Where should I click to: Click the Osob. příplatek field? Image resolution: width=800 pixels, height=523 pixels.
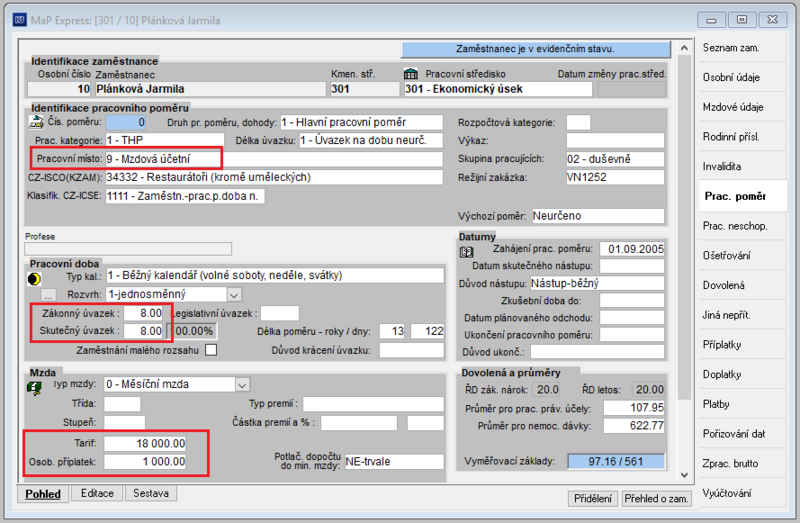point(145,462)
